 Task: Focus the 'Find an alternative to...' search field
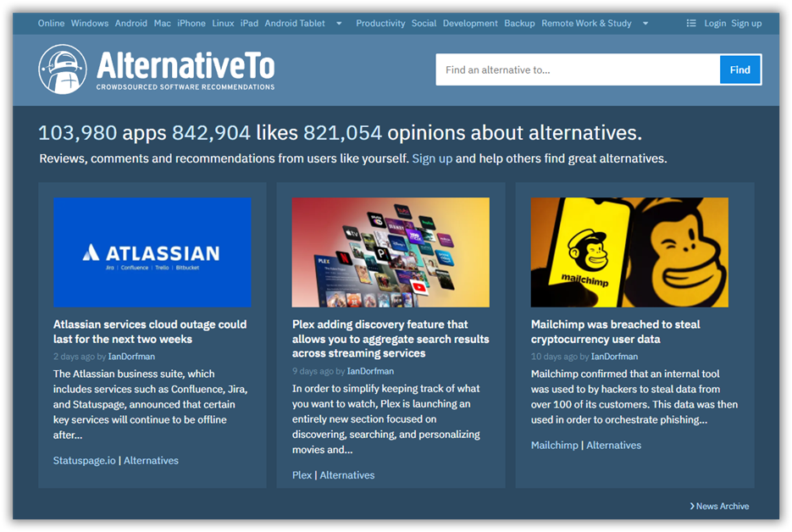(578, 69)
